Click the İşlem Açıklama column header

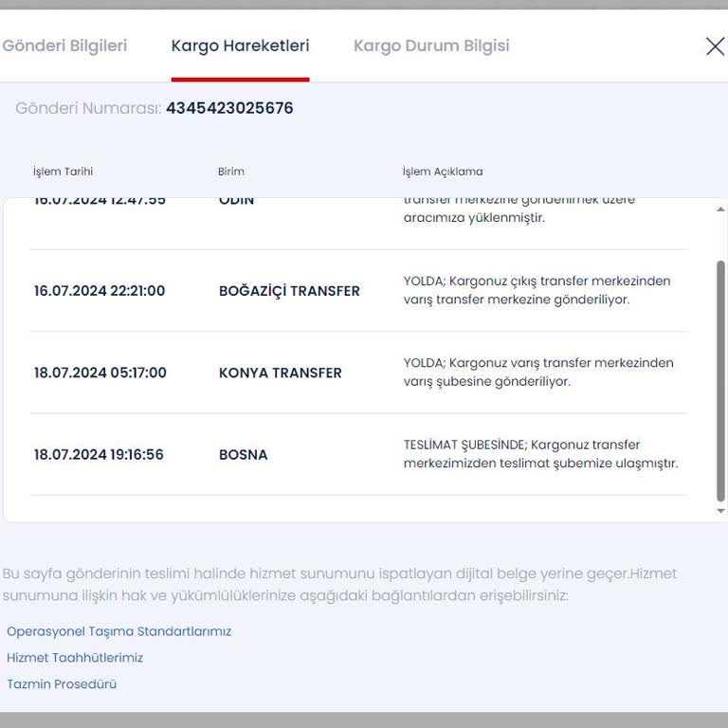(443, 172)
